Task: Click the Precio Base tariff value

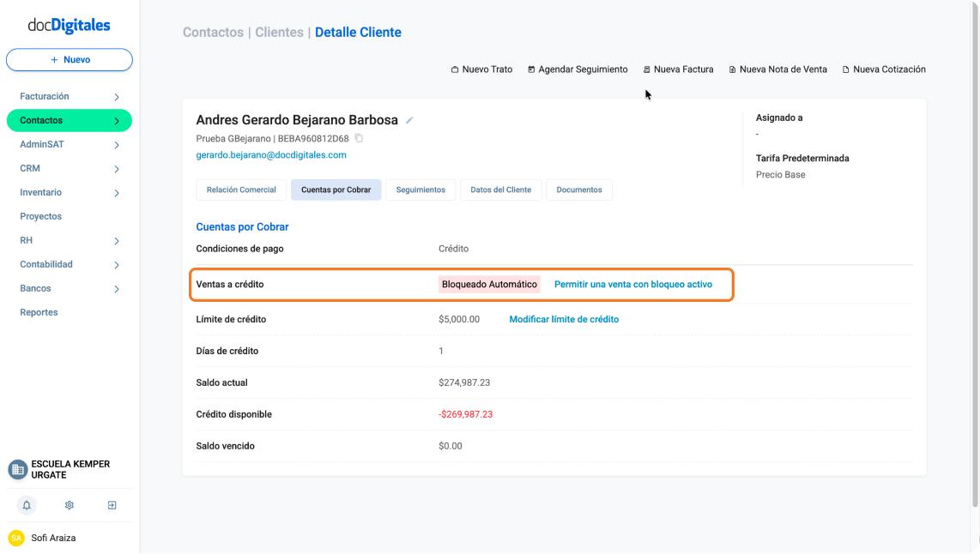Action: pos(781,175)
